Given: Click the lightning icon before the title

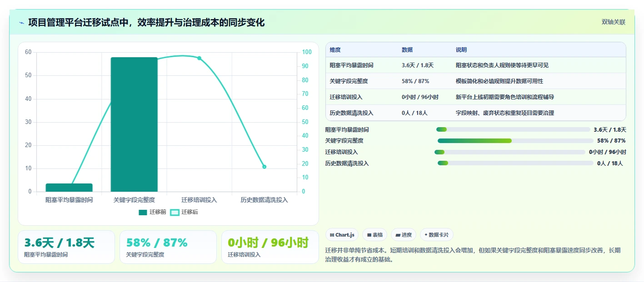Looking at the screenshot, I should click(21, 23).
